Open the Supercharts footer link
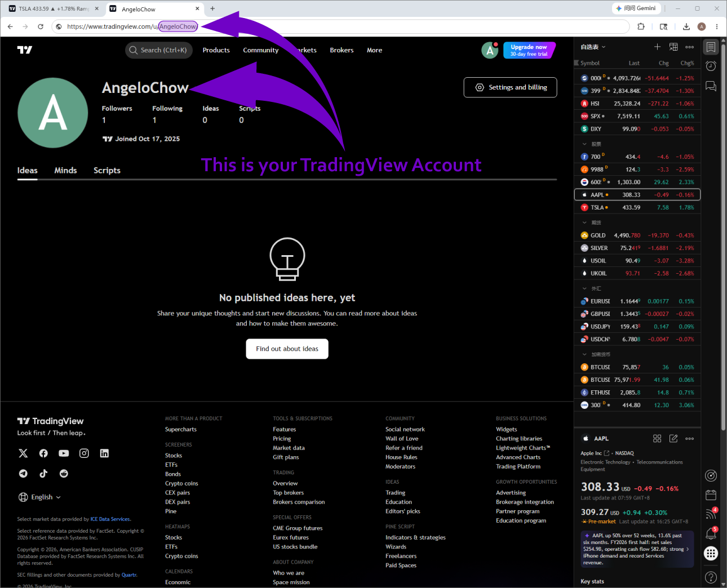The height and width of the screenshot is (588, 727). click(x=181, y=429)
